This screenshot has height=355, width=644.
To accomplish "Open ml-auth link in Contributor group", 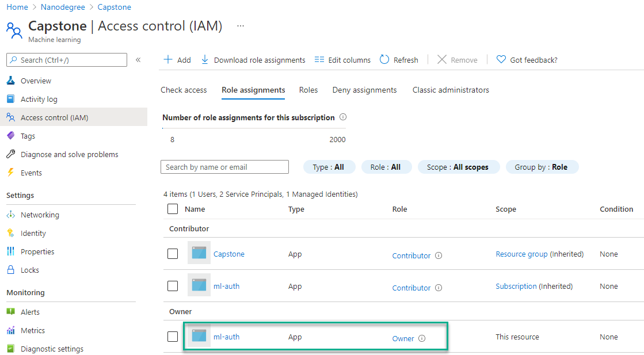I will coord(226,286).
